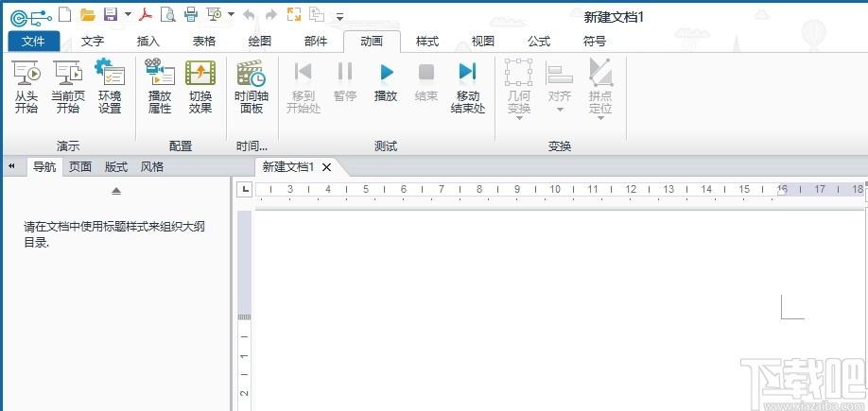
Task: Create a new blank document
Action: click(65, 15)
